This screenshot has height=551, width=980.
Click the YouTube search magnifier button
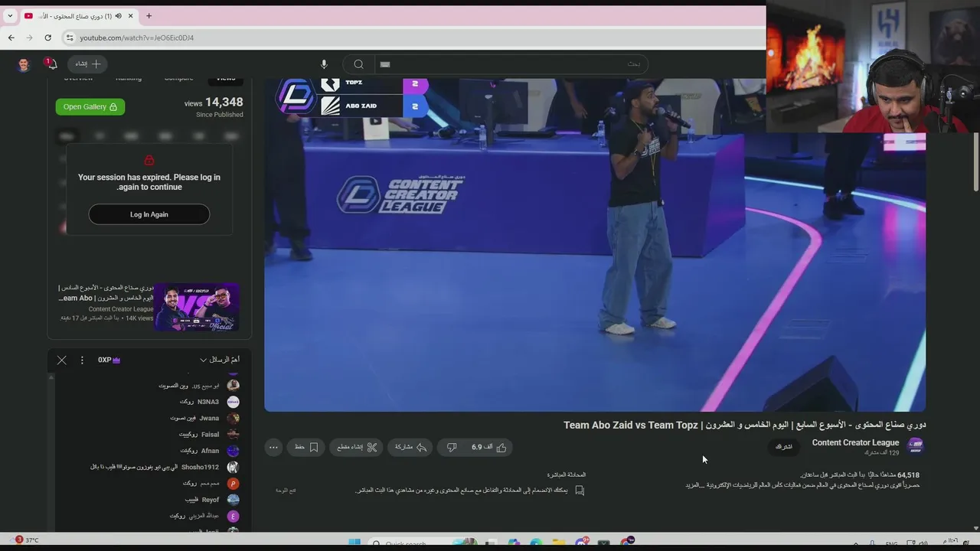pos(358,64)
